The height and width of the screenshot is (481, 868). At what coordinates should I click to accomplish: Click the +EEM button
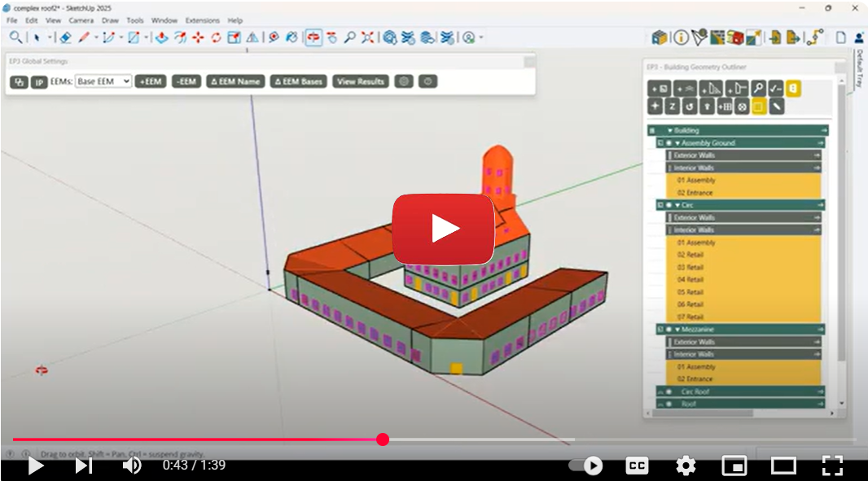pyautogui.click(x=151, y=82)
